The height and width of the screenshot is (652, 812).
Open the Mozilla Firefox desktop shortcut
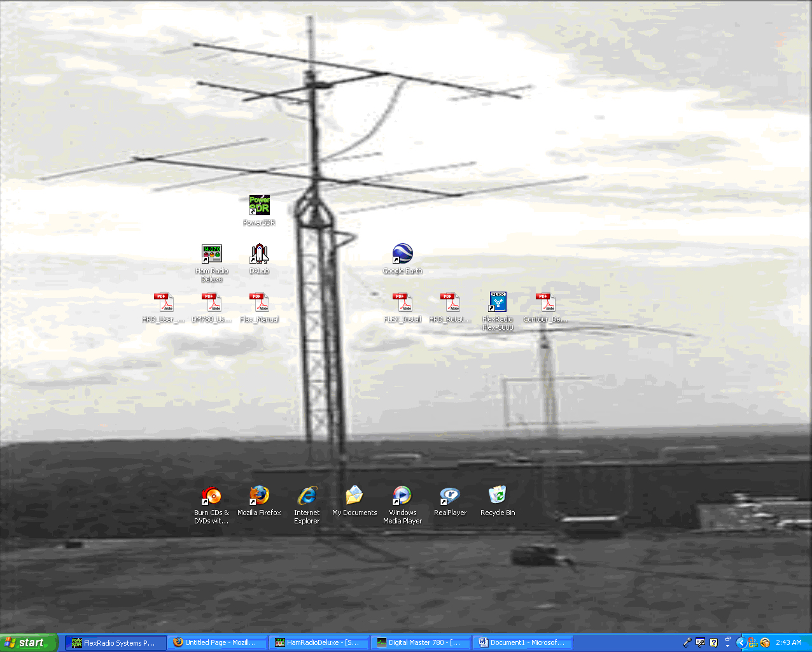click(x=259, y=496)
